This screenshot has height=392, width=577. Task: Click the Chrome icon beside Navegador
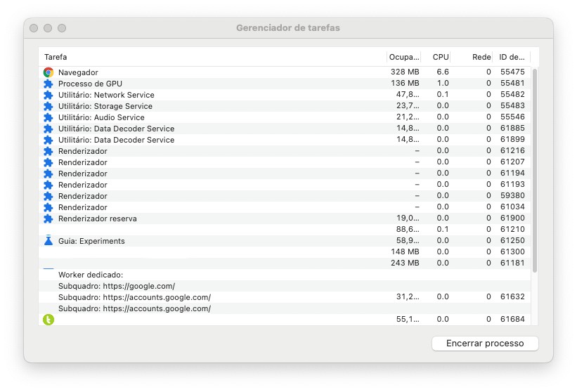coord(48,72)
